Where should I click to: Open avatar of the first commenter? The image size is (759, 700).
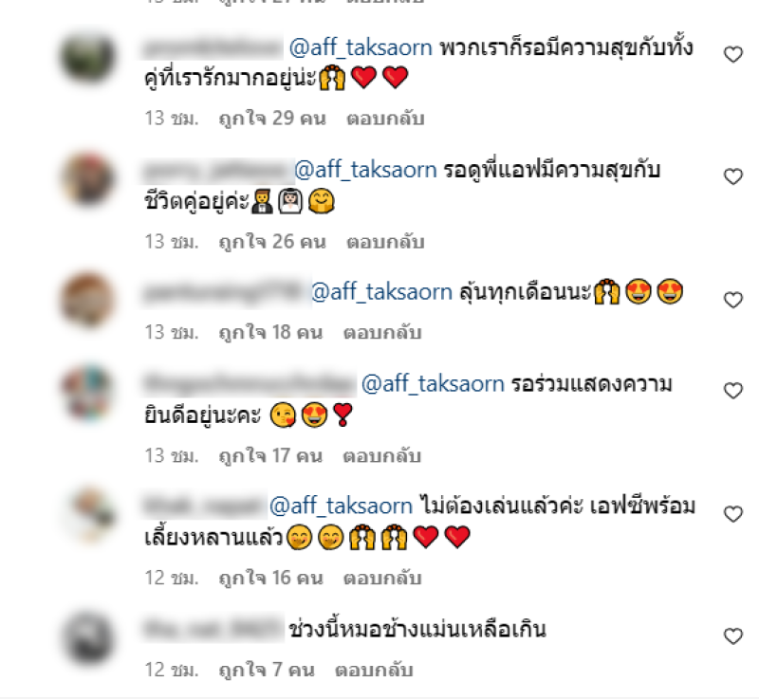pyautogui.click(x=87, y=58)
